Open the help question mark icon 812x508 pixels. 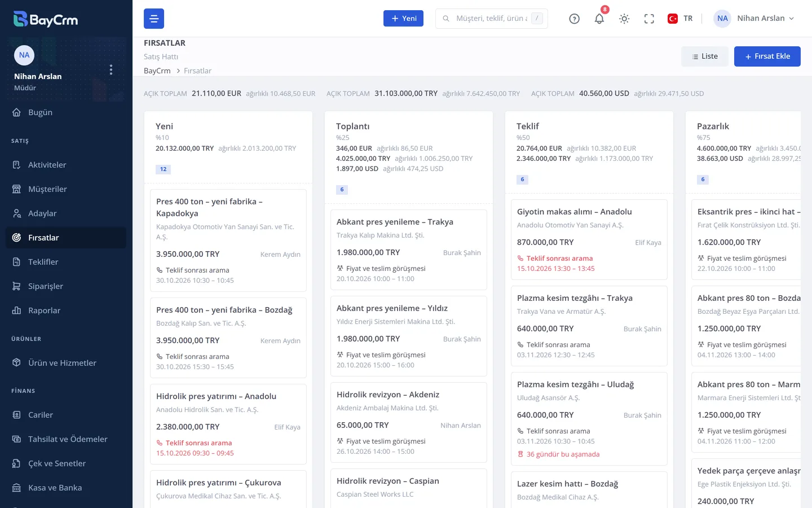pos(574,19)
